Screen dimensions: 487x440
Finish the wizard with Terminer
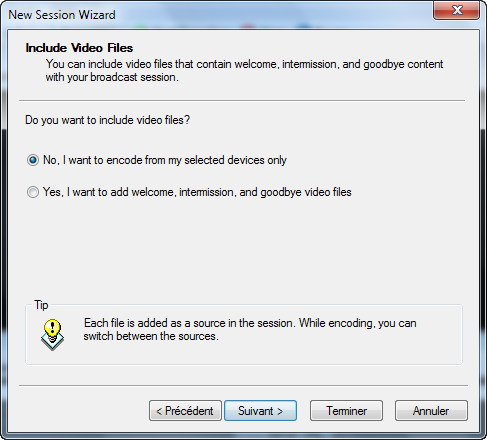coord(346,411)
